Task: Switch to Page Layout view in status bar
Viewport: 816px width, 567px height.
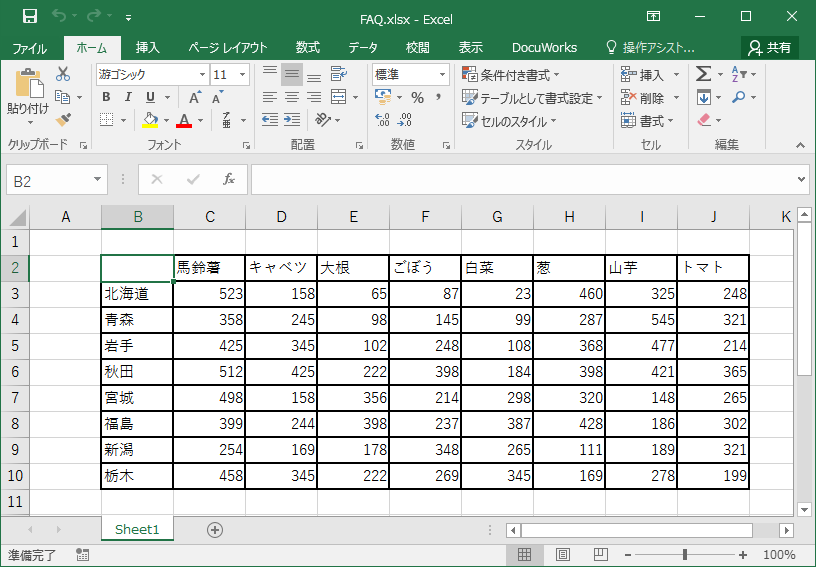Action: point(562,555)
